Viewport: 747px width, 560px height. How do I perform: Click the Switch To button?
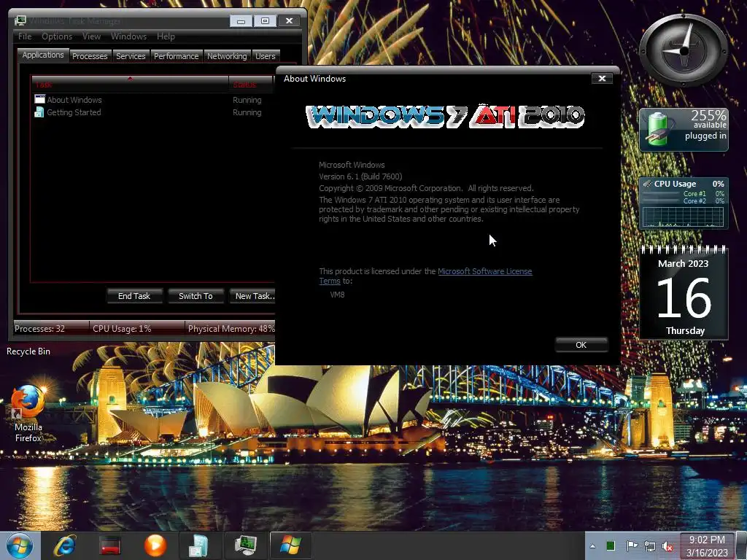[x=196, y=296]
